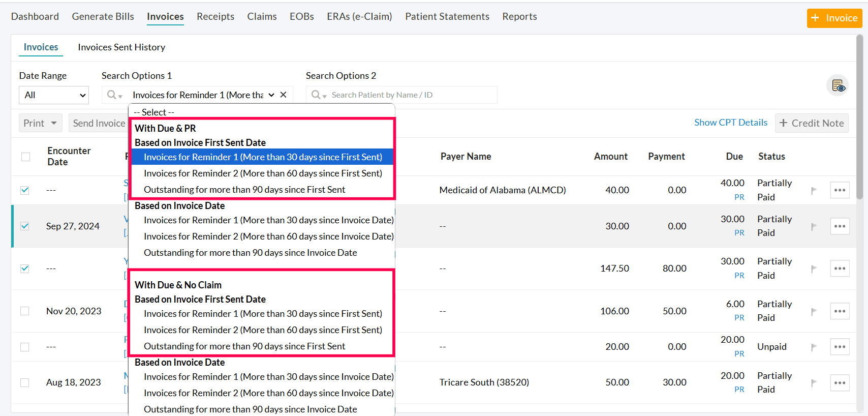
Task: Select Outstanding for more than 90 days since Invoice Date
Action: [x=250, y=253]
